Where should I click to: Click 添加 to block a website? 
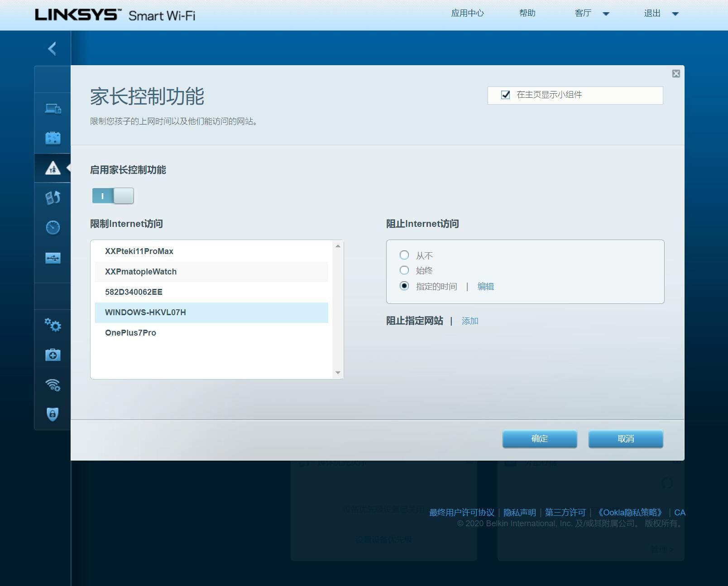point(470,321)
